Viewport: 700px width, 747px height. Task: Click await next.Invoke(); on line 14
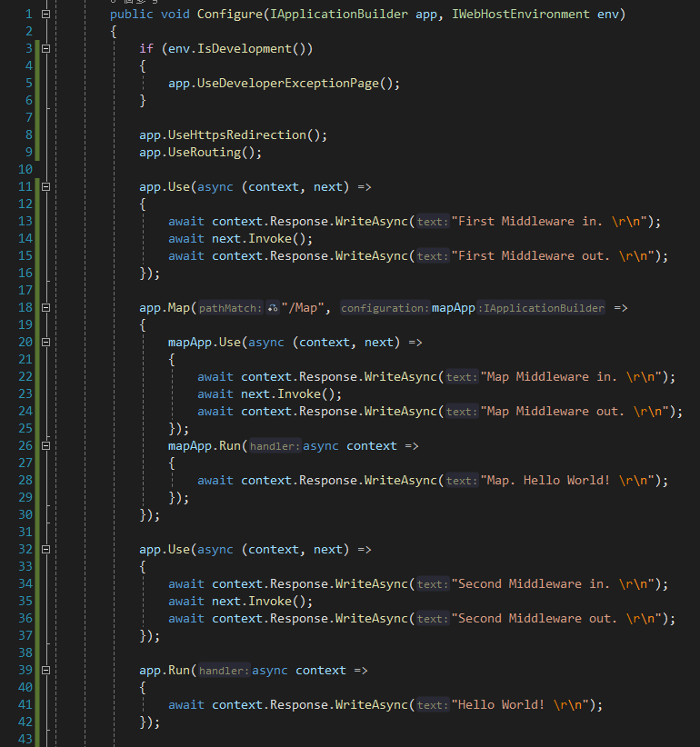241,239
